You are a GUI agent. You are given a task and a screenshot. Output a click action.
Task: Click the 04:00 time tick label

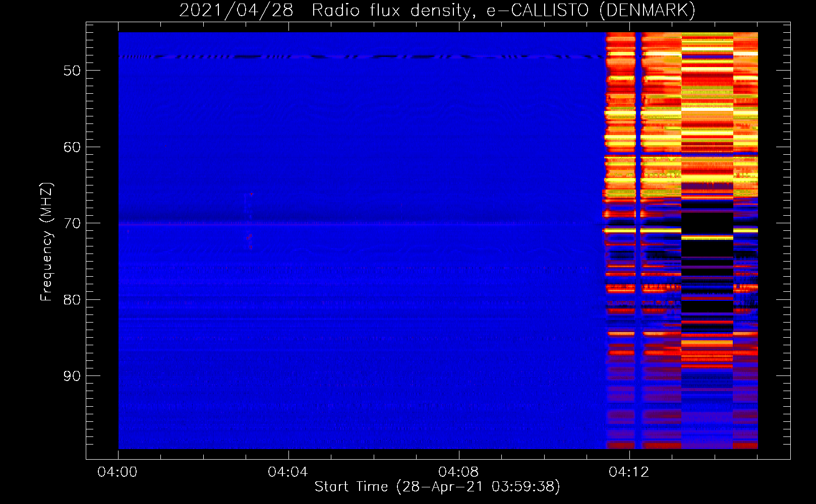118,472
